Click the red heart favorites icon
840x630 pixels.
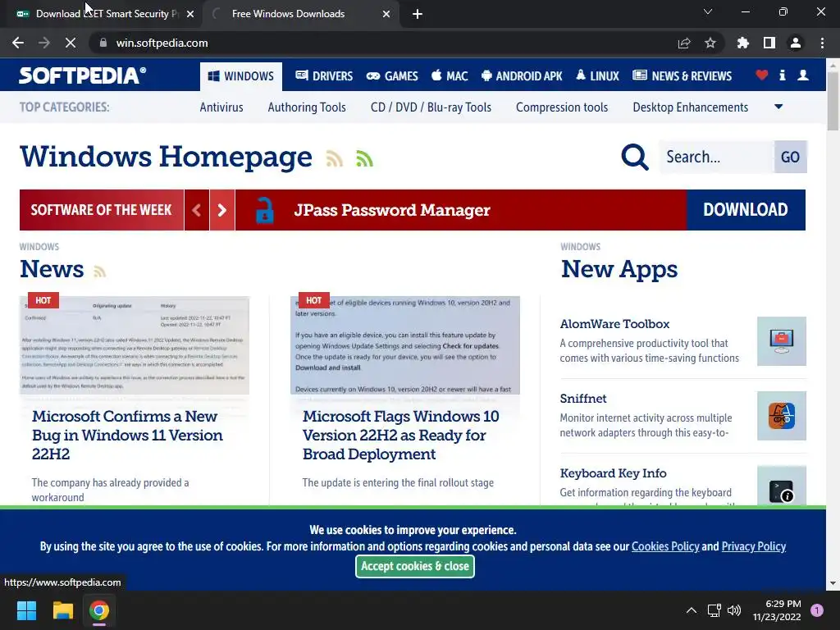point(762,75)
